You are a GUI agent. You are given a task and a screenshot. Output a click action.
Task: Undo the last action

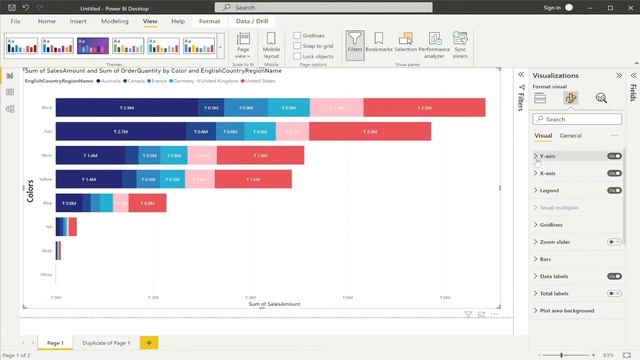pyautogui.click(x=26, y=7)
